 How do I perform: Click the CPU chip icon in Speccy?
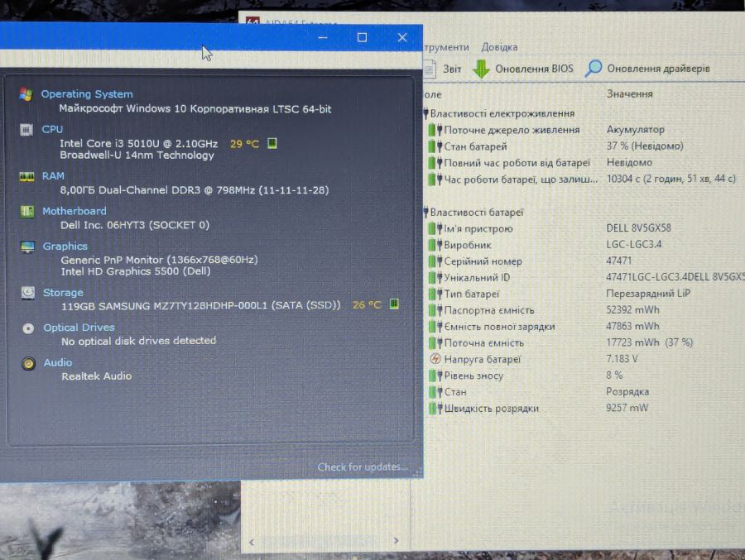tap(26, 130)
